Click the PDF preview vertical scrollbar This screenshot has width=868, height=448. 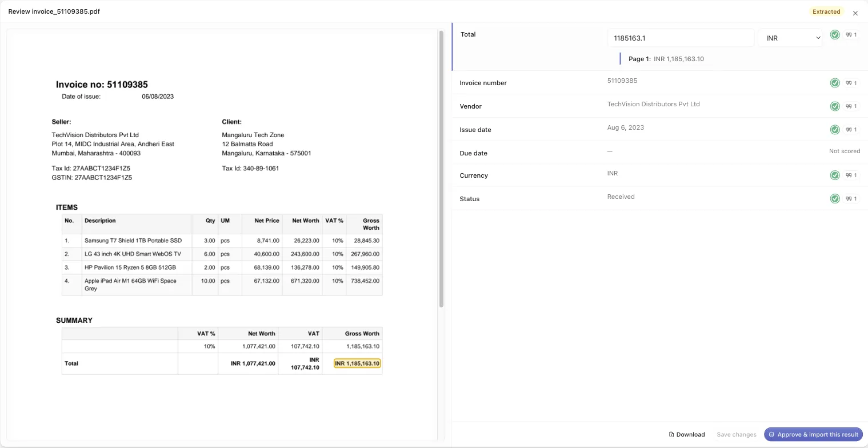(x=441, y=169)
